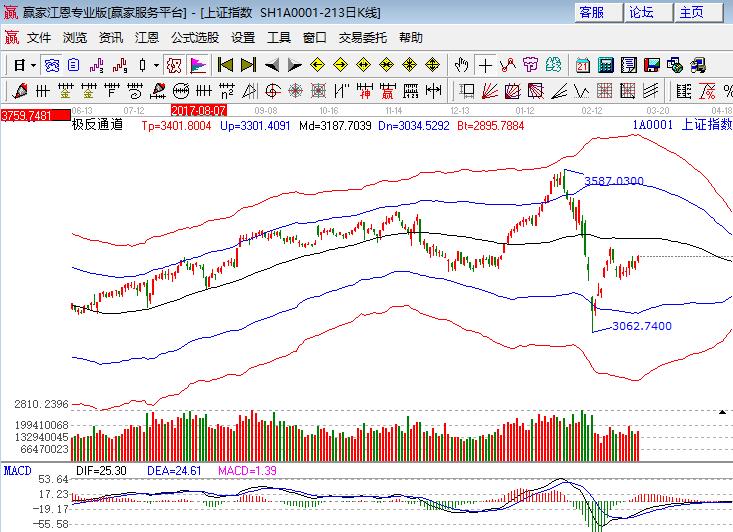
Task: Toggle the red framed symbol button
Action: click(172, 65)
